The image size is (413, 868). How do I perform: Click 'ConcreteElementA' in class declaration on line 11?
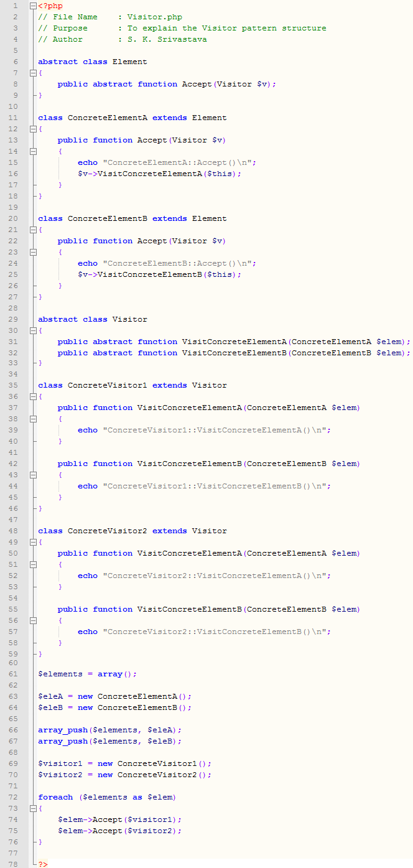(108, 118)
